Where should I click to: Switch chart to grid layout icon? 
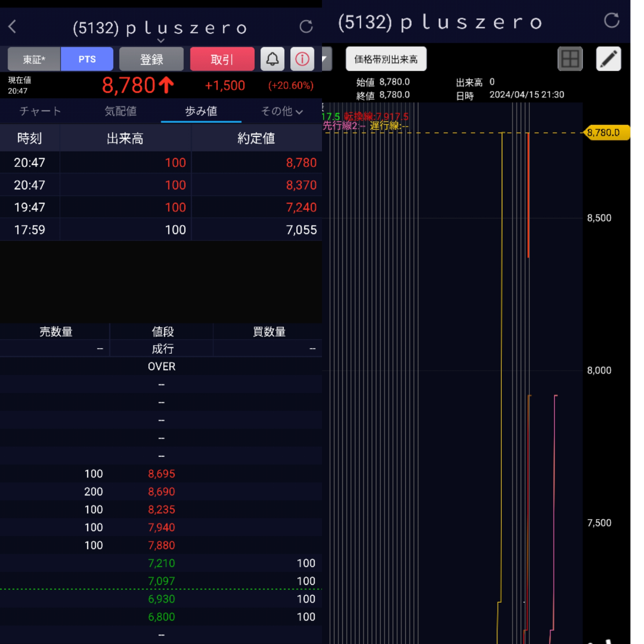tap(570, 58)
